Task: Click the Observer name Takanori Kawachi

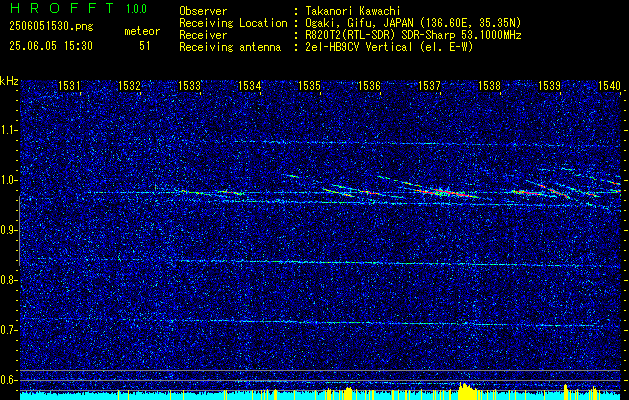Action: (x=353, y=11)
